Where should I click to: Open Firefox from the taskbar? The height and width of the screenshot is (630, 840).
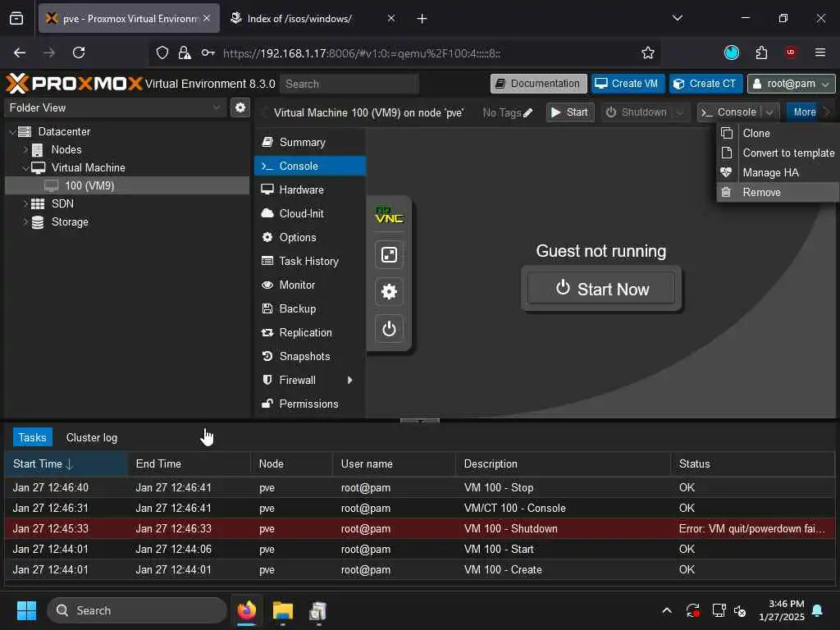(247, 610)
